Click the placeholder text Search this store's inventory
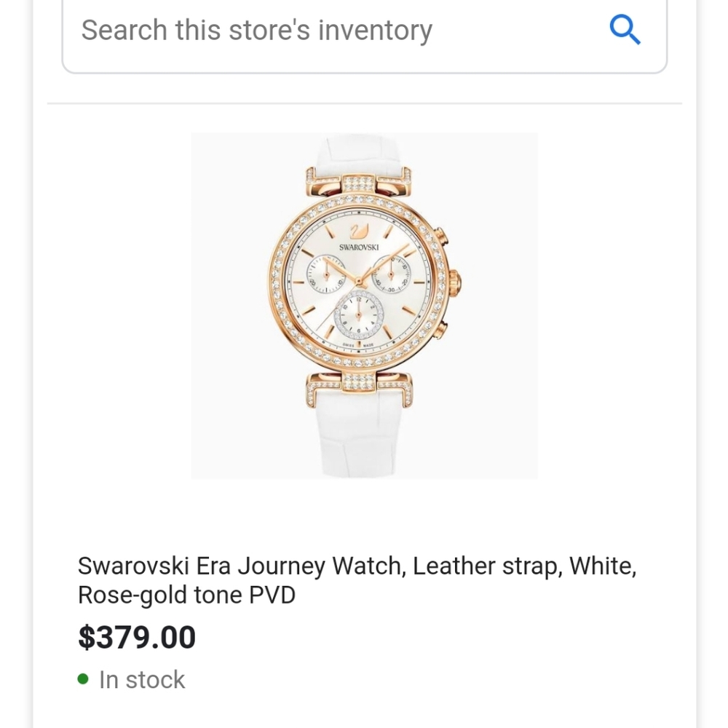728x728 pixels. click(x=256, y=30)
